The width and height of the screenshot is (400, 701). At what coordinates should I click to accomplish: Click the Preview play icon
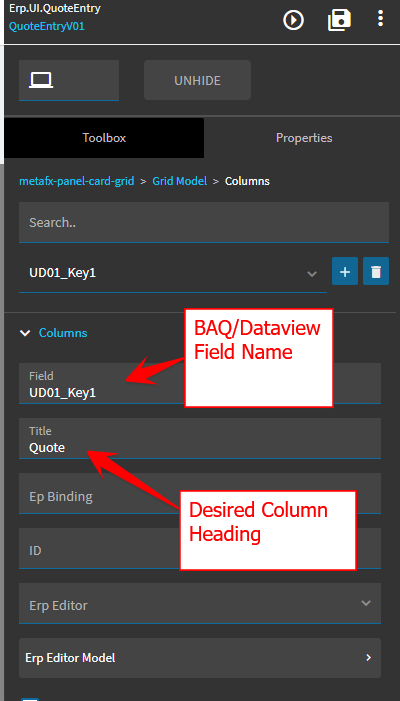coord(294,20)
